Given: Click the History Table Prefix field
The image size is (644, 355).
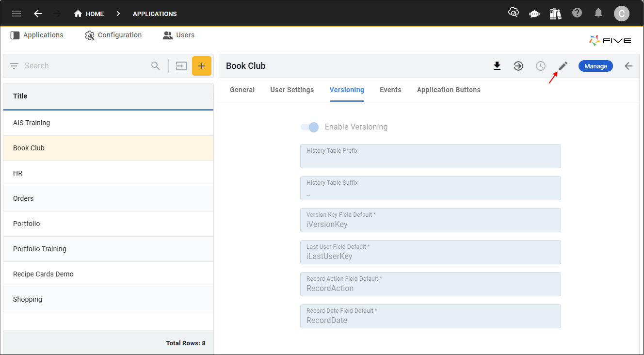Looking at the screenshot, I should click(x=431, y=156).
